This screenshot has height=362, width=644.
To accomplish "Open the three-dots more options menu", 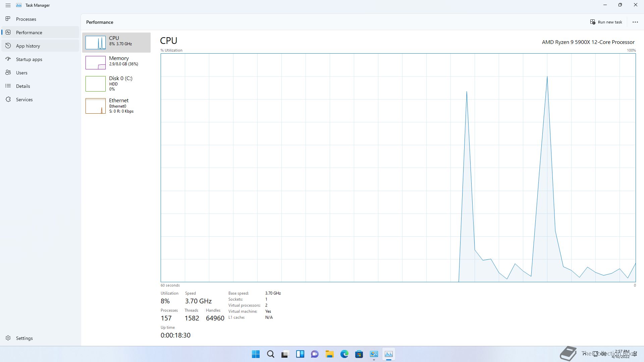I will (x=635, y=22).
